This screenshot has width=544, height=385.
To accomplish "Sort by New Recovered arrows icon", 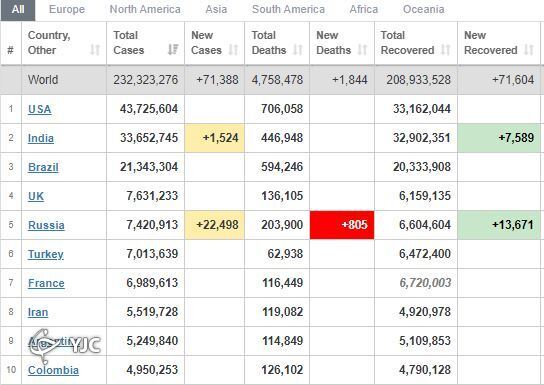I will click(x=529, y=50).
